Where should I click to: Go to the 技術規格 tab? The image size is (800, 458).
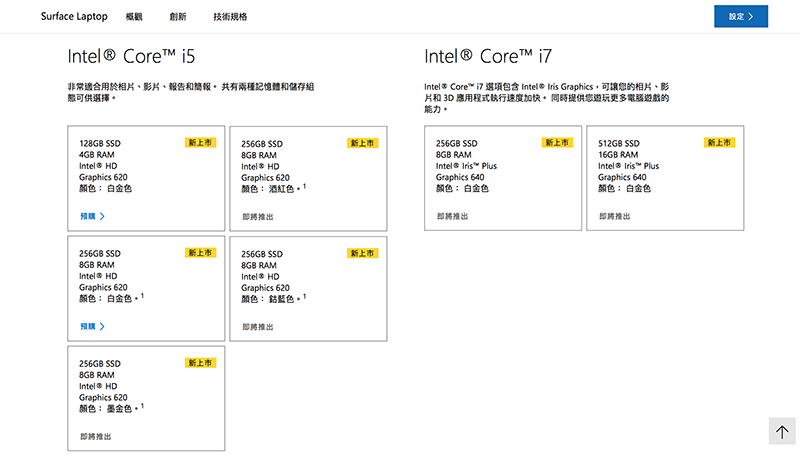pyautogui.click(x=230, y=17)
